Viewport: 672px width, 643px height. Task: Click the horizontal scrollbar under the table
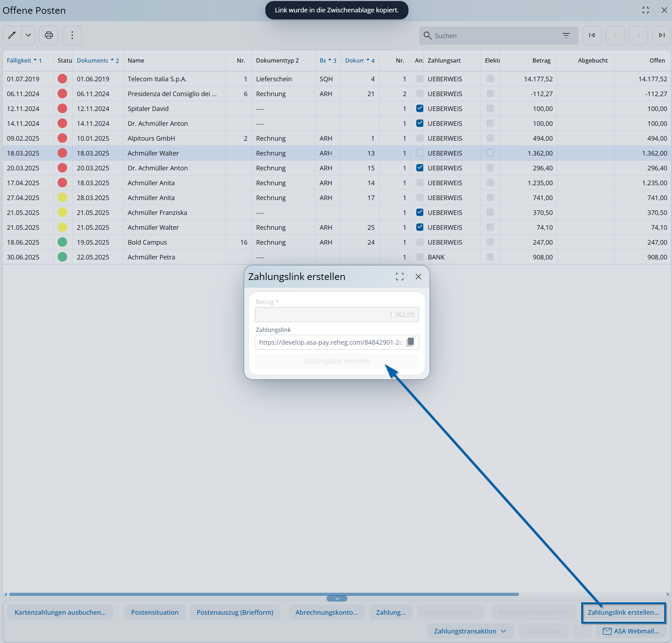[x=264, y=594]
